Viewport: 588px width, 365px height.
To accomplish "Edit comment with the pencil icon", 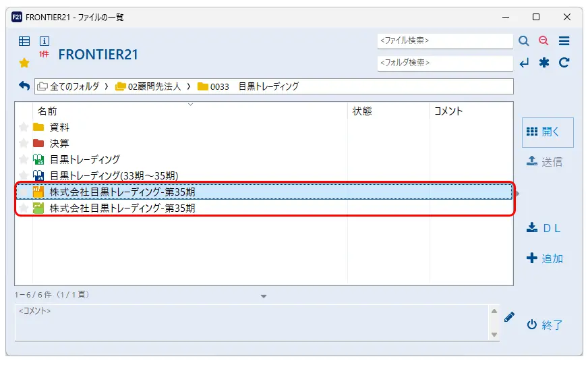I will [509, 316].
